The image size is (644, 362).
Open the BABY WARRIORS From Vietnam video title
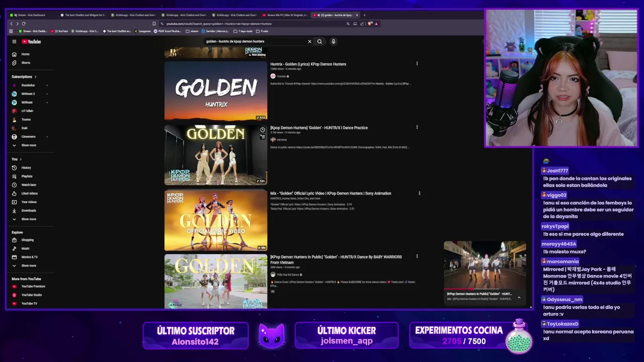point(336,259)
